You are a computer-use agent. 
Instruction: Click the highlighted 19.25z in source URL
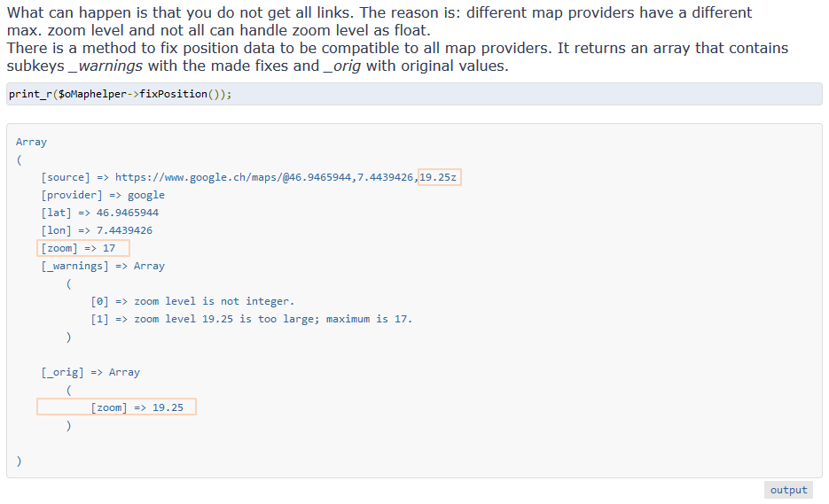click(440, 177)
